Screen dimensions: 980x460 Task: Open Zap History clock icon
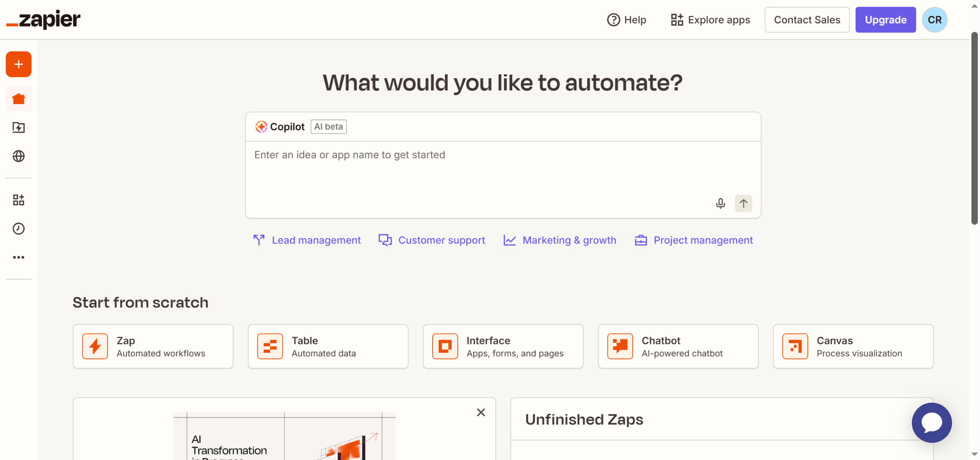pos(18,229)
